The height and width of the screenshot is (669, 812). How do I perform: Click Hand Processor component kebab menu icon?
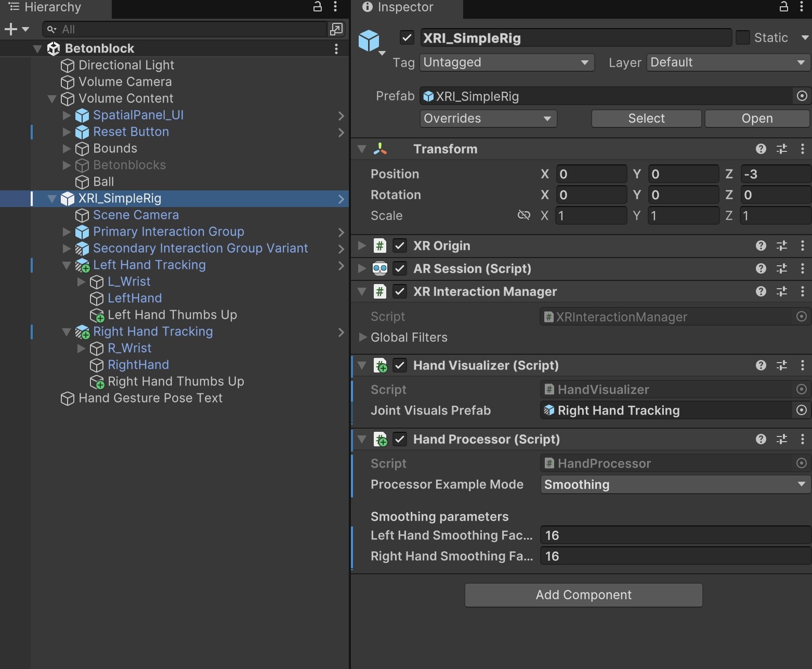pyautogui.click(x=803, y=439)
